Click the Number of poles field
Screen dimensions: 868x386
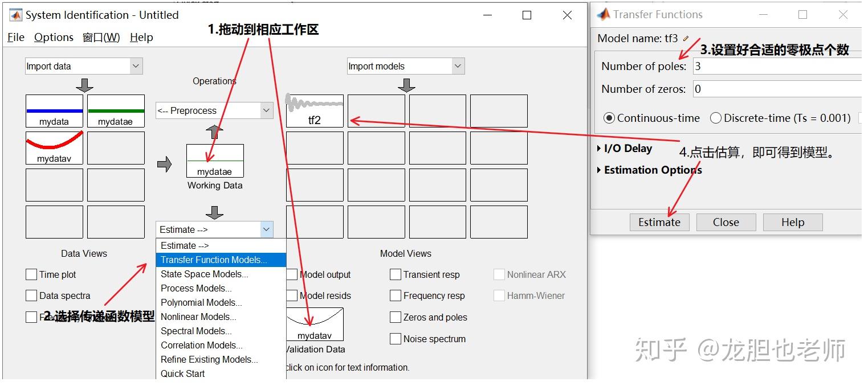[779, 66]
